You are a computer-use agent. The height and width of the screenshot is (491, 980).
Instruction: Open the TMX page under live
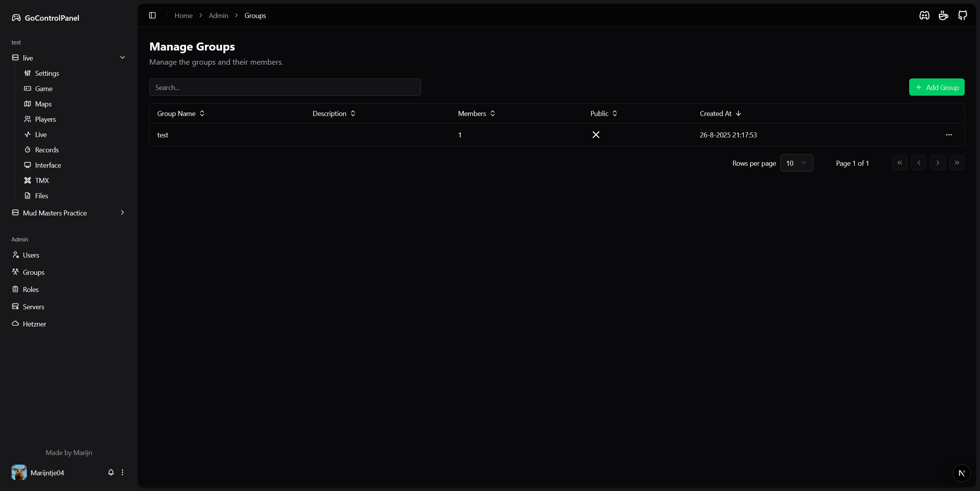(42, 181)
